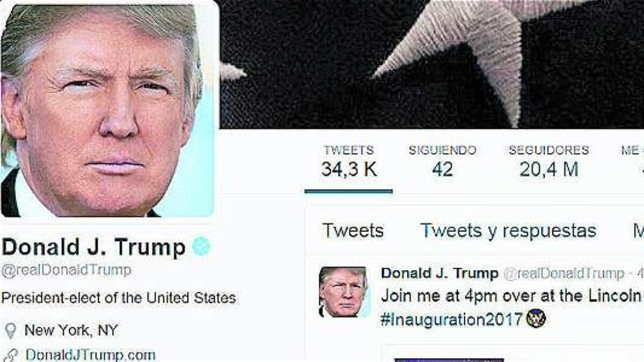The image size is (644, 362).
Task: Click the @realDonaldTrump handle in the tweet
Action: coord(563,274)
